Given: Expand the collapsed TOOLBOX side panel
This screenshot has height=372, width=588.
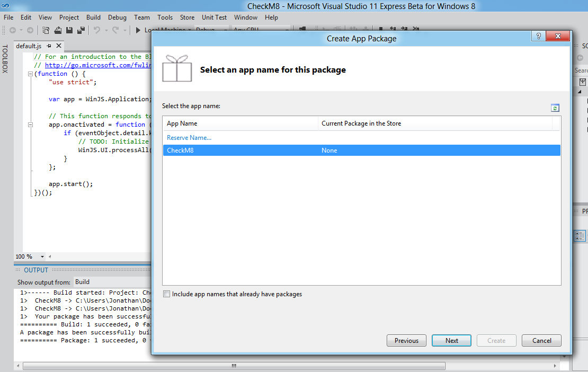Looking at the screenshot, I should [5, 59].
